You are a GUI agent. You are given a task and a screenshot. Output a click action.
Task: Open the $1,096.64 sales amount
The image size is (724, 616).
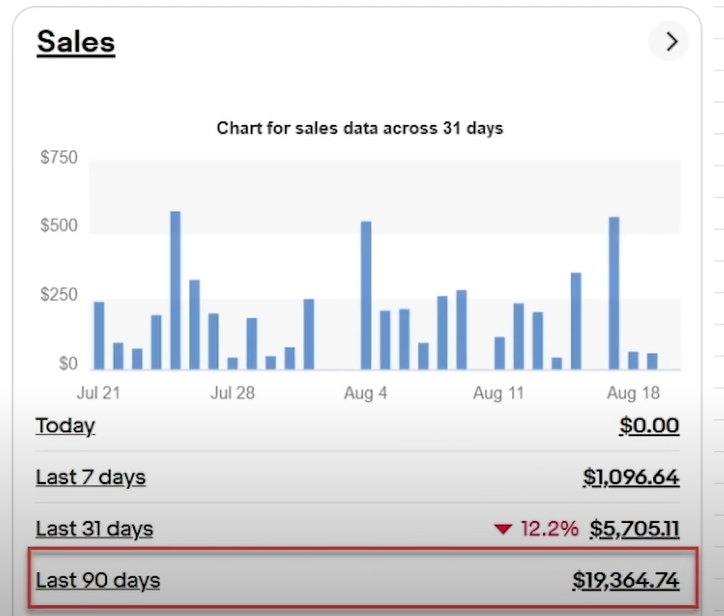tap(631, 478)
